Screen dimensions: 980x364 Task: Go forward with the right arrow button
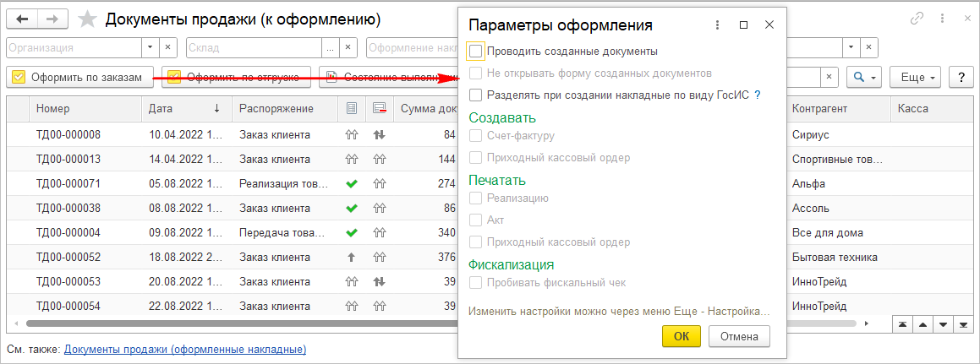pos(52,19)
